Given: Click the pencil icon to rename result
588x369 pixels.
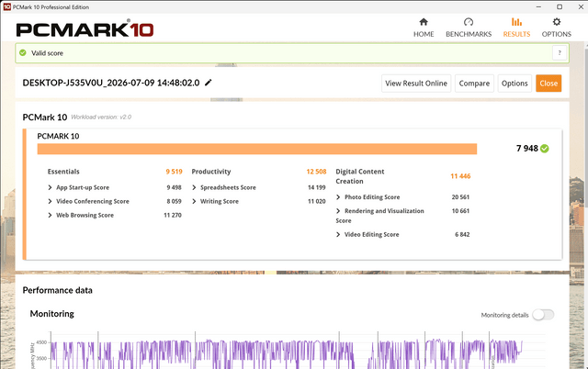Looking at the screenshot, I should click(x=209, y=83).
